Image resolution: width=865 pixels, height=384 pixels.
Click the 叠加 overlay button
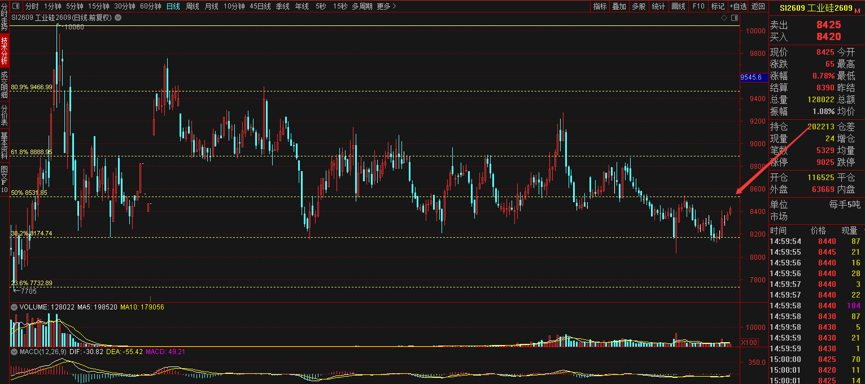(x=619, y=7)
